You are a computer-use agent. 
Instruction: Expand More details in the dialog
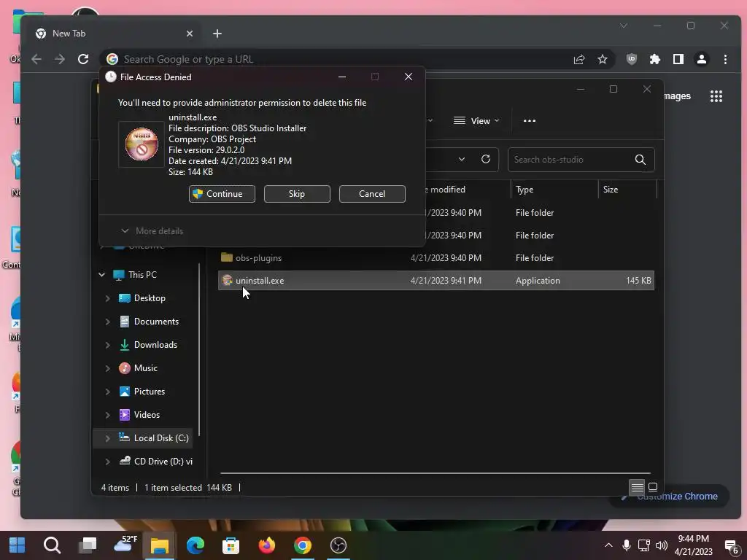coord(152,231)
